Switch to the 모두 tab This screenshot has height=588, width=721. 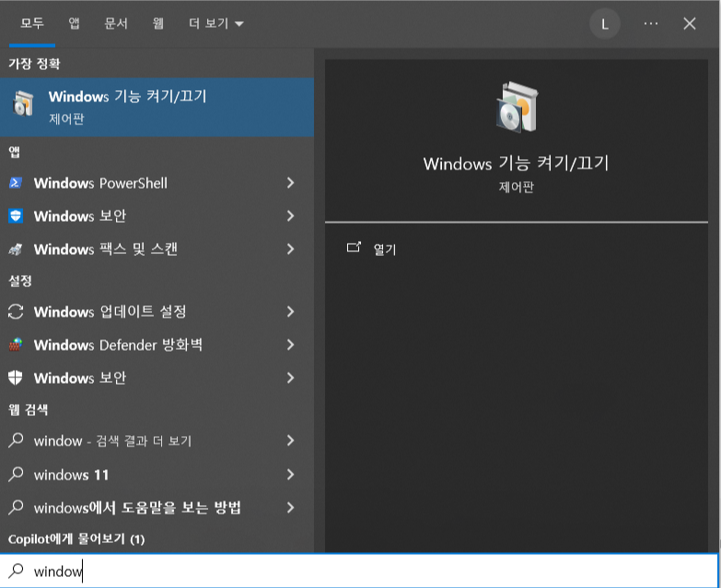click(31, 23)
